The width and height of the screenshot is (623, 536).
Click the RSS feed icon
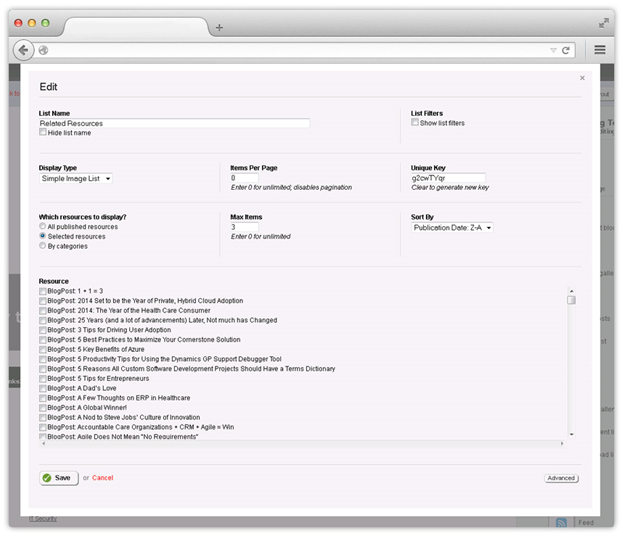pos(562,522)
